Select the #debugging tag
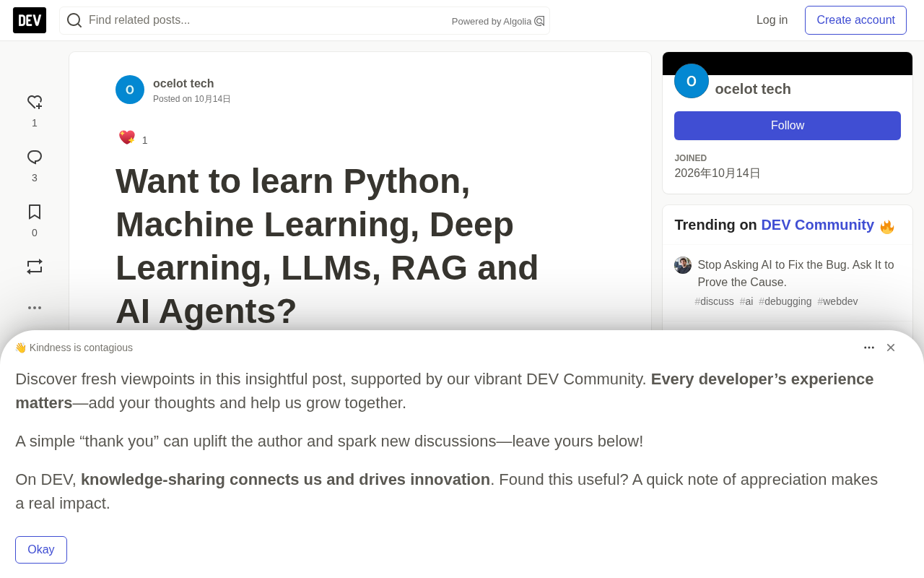 click(x=785, y=301)
